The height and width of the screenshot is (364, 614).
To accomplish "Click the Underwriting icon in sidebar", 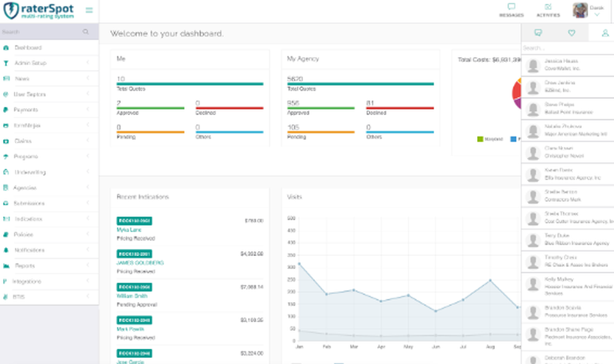I will pos(6,172).
